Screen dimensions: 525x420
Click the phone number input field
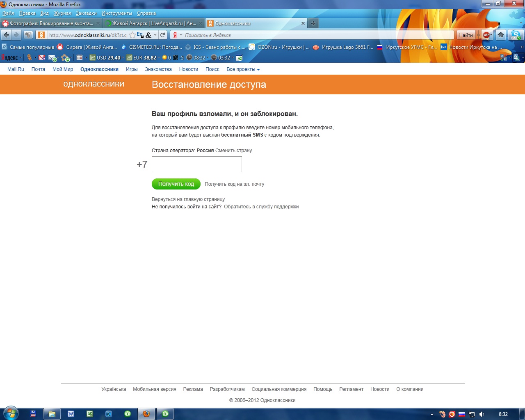coord(197,164)
